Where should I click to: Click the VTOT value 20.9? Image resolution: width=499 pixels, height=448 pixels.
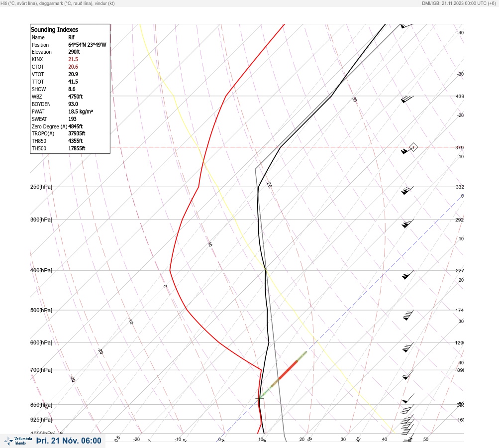pos(73,74)
